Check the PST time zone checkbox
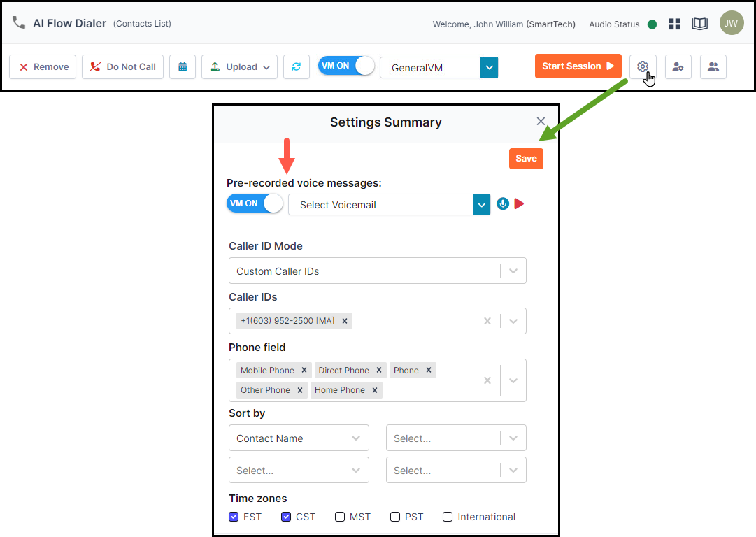This screenshot has width=756, height=537. (x=395, y=517)
